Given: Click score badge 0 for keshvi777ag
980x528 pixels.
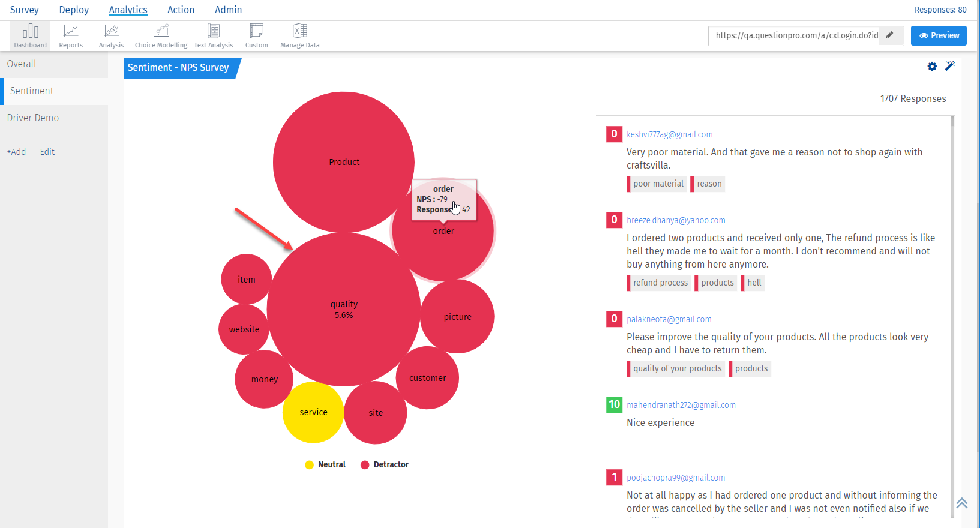Looking at the screenshot, I should tap(614, 134).
